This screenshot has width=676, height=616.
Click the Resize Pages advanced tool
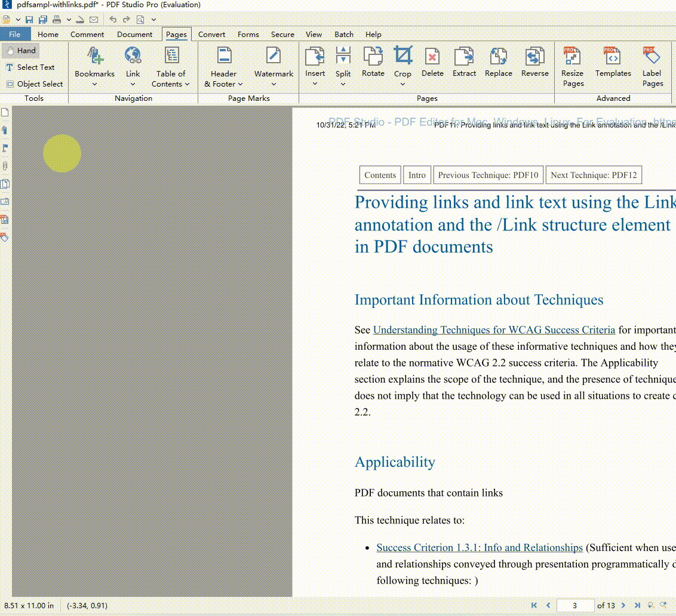pyautogui.click(x=572, y=66)
